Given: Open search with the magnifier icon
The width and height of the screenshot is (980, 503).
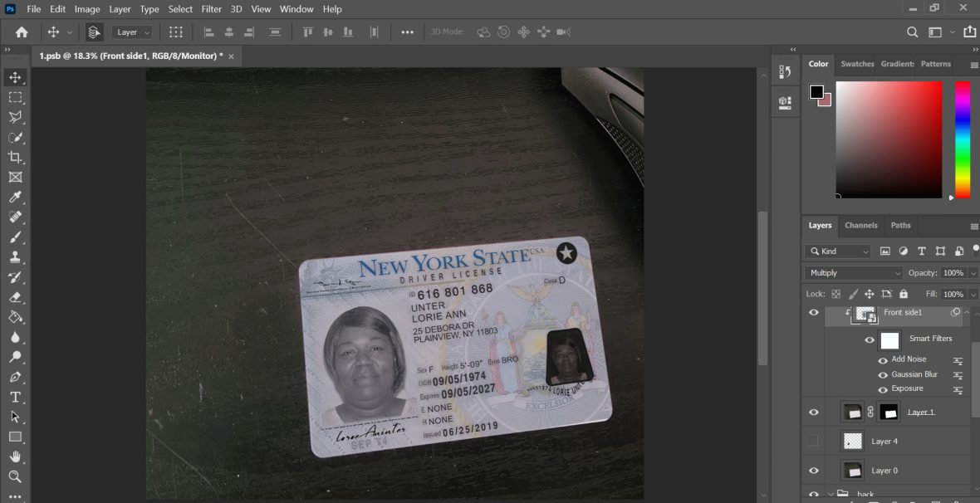Looking at the screenshot, I should click(x=911, y=32).
